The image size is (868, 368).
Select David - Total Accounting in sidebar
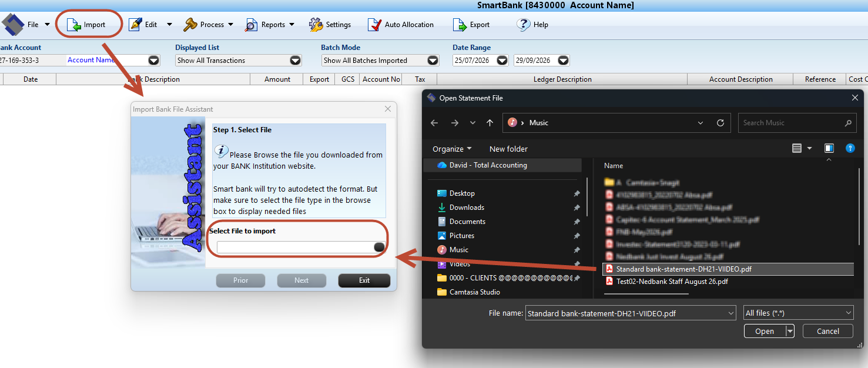tap(503, 165)
